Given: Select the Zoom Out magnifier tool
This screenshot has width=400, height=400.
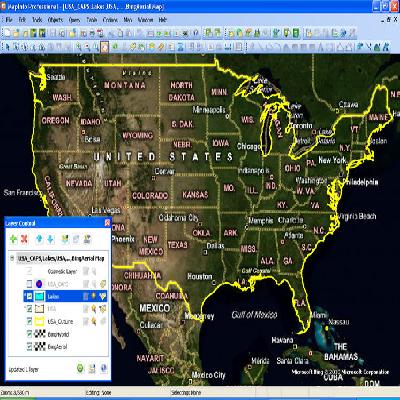Looking at the screenshot, I should 87,47.
